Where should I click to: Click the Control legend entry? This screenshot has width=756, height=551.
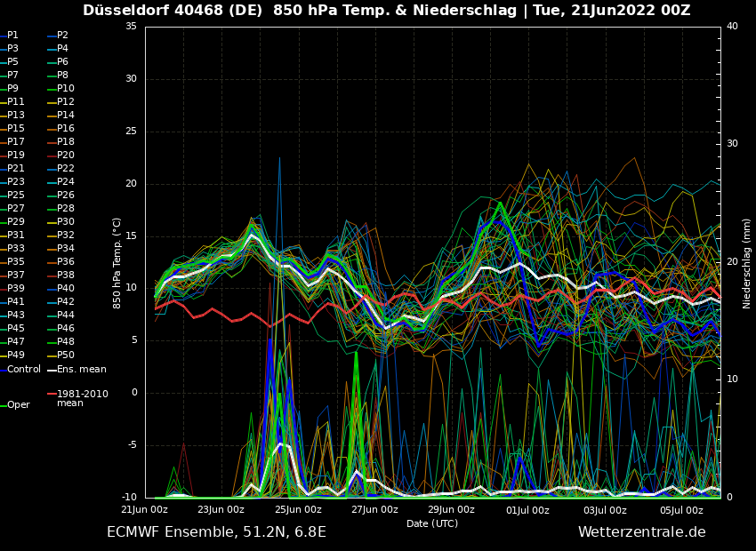click(24, 370)
